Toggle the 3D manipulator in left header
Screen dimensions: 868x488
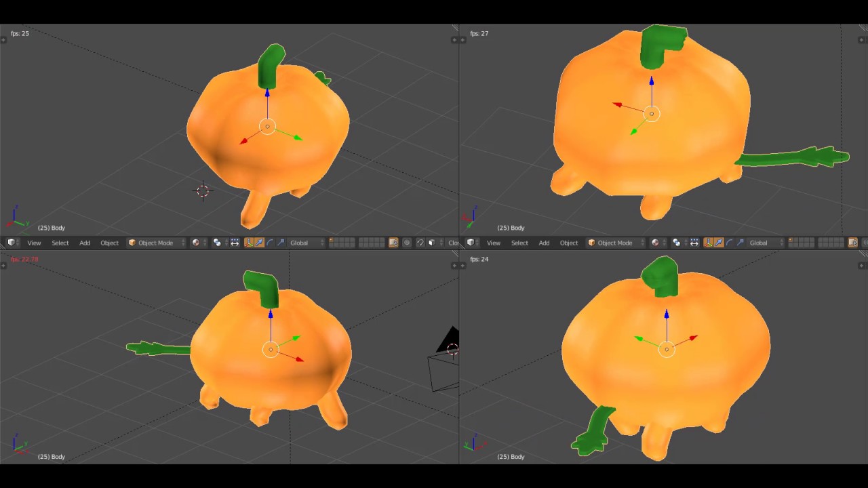click(x=249, y=243)
